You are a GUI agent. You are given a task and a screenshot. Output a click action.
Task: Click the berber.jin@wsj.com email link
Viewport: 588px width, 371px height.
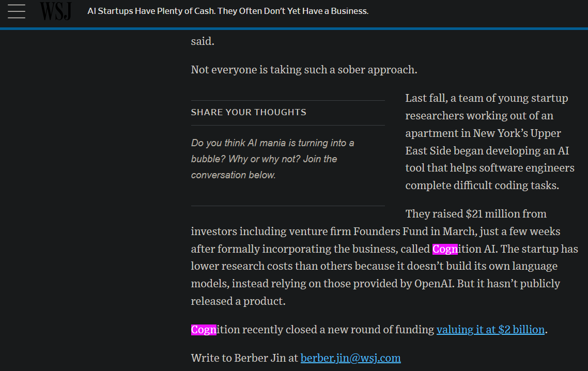click(x=350, y=358)
